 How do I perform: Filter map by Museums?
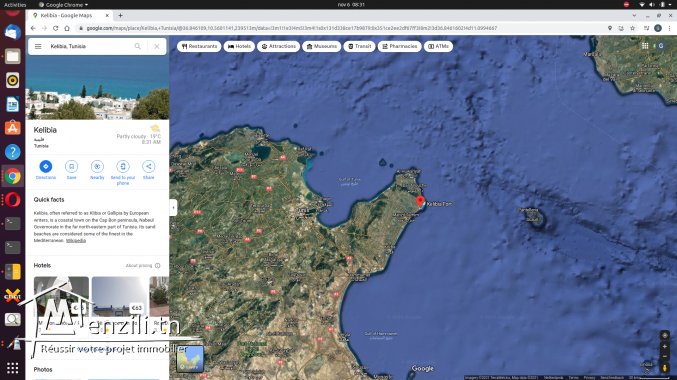[322, 46]
